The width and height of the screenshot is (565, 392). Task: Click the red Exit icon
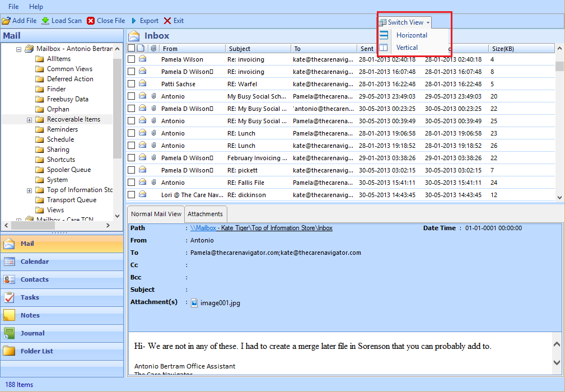(167, 21)
